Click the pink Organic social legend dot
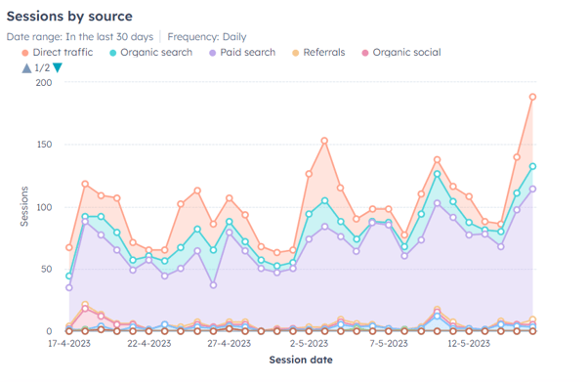This screenshot has height=382, width=588. pos(365,53)
